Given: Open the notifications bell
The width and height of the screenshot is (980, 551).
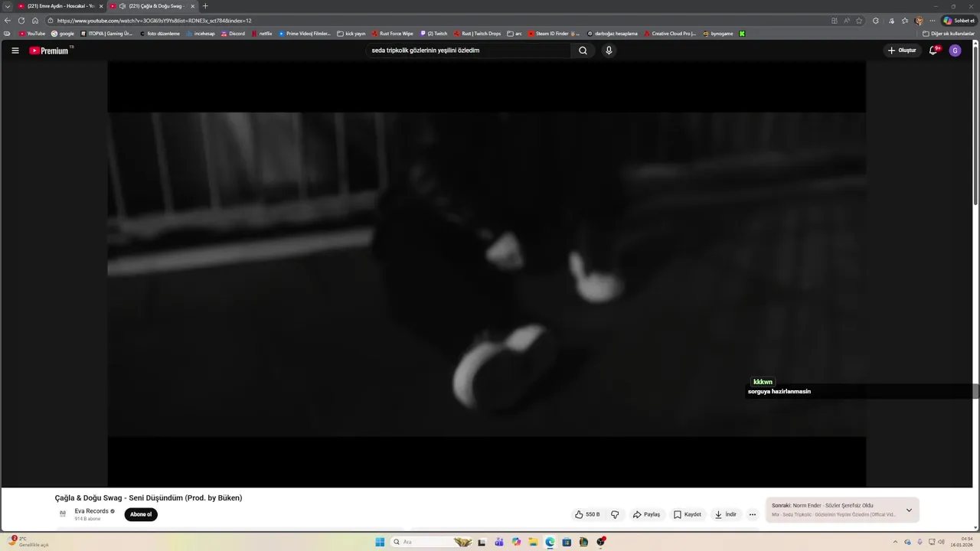Looking at the screenshot, I should pyautogui.click(x=933, y=51).
